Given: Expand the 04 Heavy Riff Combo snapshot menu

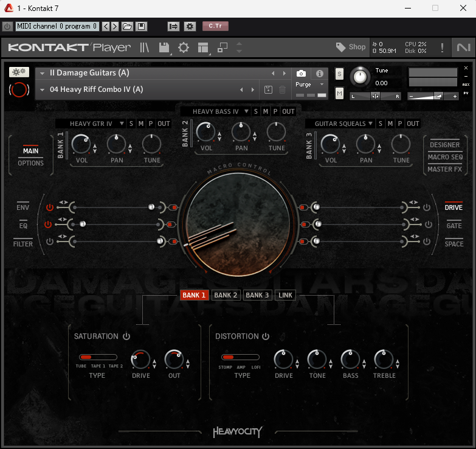Looking at the screenshot, I should click(x=42, y=89).
